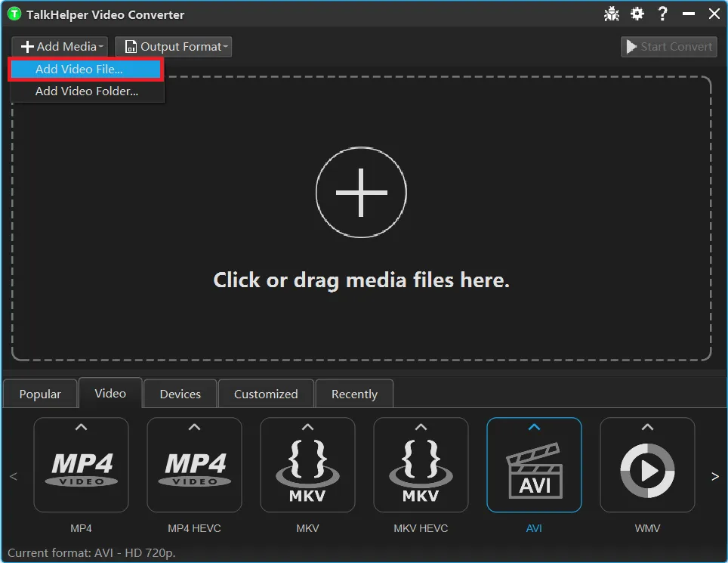Expand the Add Media dropdown

[60, 47]
